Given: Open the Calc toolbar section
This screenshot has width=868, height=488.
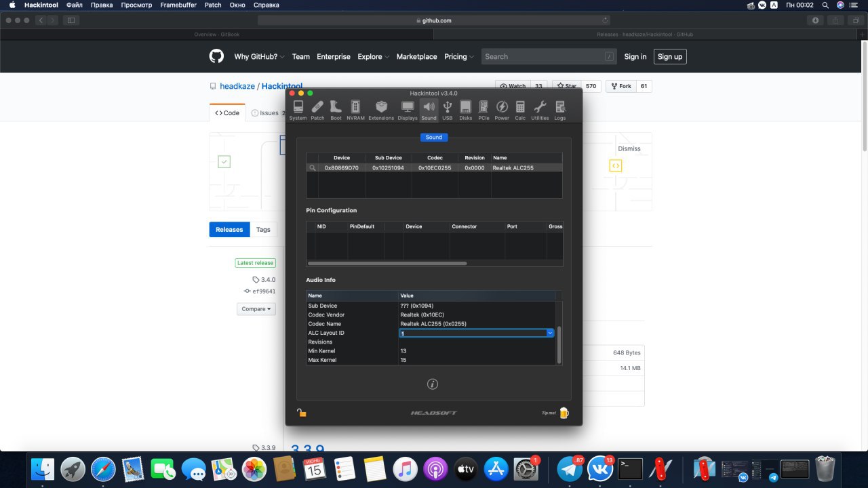Looking at the screenshot, I should coord(520,110).
